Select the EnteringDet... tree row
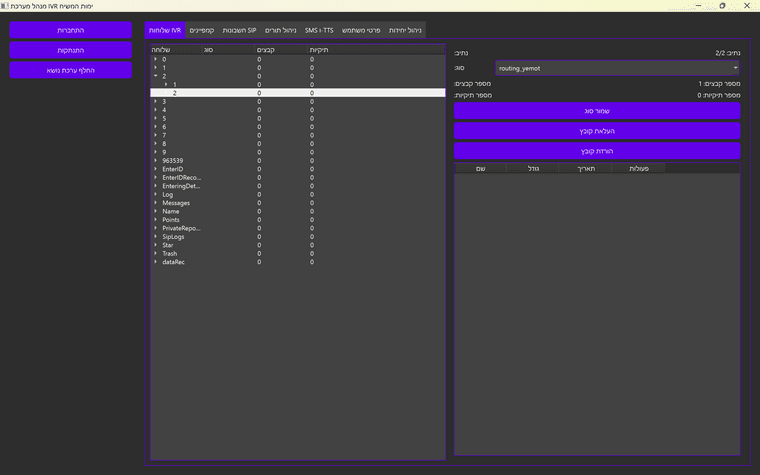Viewport: 760px width, 475px height. click(298, 186)
